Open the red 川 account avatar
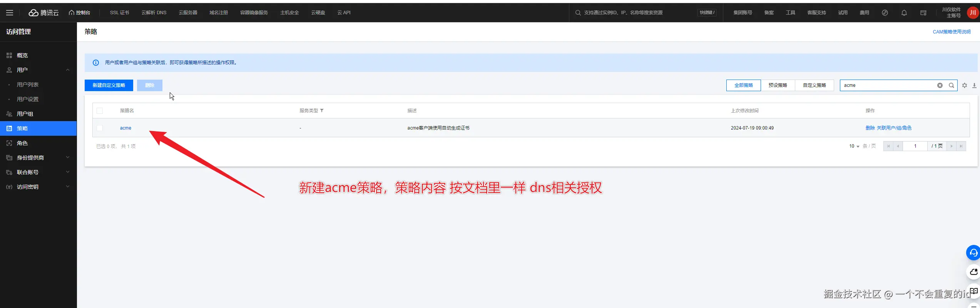The height and width of the screenshot is (308, 980). tap(973, 13)
